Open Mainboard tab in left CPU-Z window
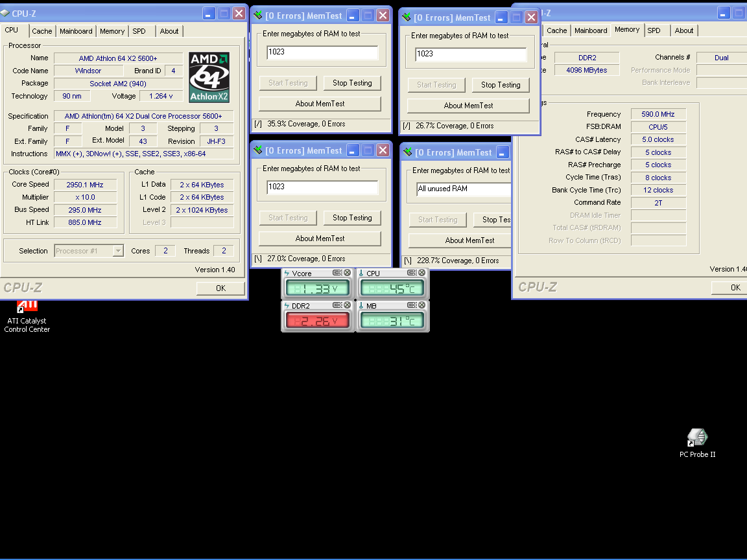The image size is (747, 560). coord(77,31)
